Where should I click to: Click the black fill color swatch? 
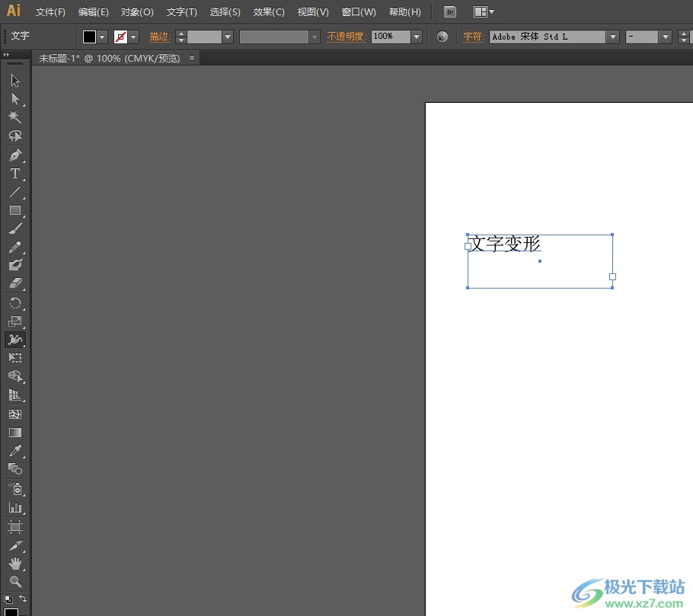click(89, 37)
